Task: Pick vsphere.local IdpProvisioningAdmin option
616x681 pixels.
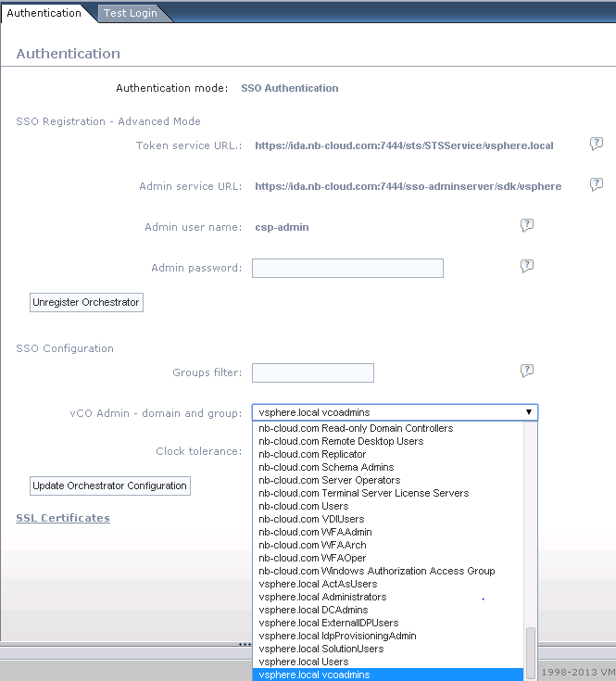Action: [x=388, y=637]
